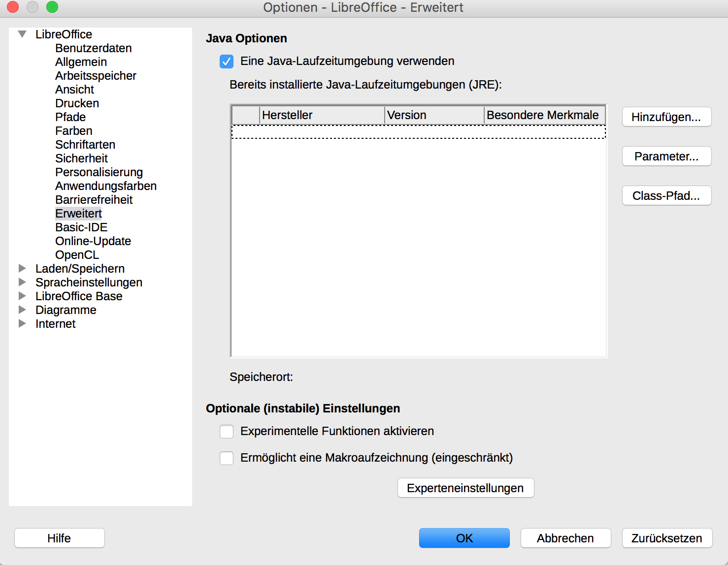728x565 pixels.
Task: Click the LibreOffice root tree label
Action: coord(64,34)
